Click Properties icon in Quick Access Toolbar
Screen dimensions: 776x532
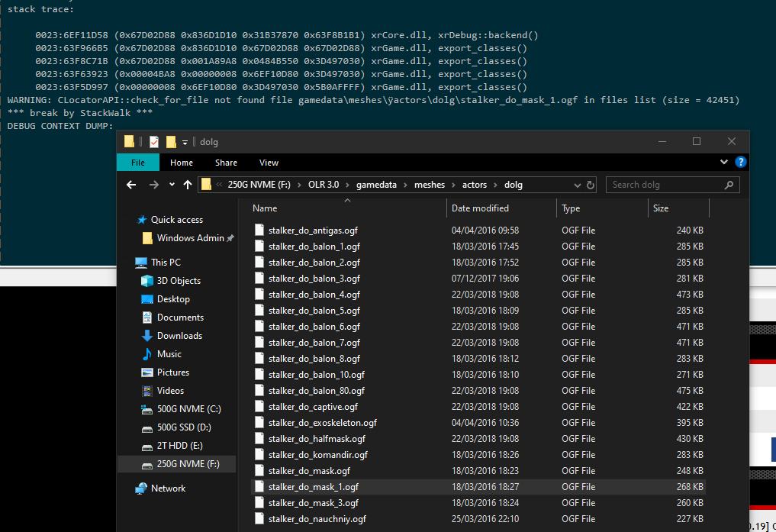coord(154,142)
